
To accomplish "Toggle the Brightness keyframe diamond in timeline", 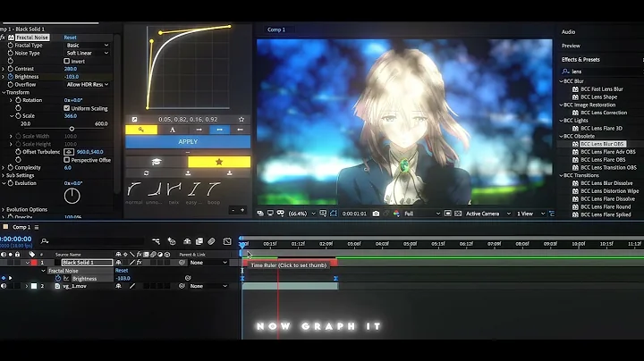I will click(4, 278).
